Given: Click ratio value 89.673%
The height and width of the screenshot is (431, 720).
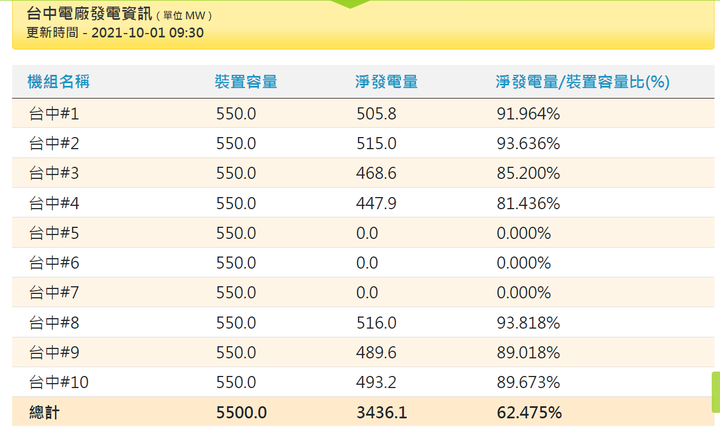Looking at the screenshot, I should (529, 383).
